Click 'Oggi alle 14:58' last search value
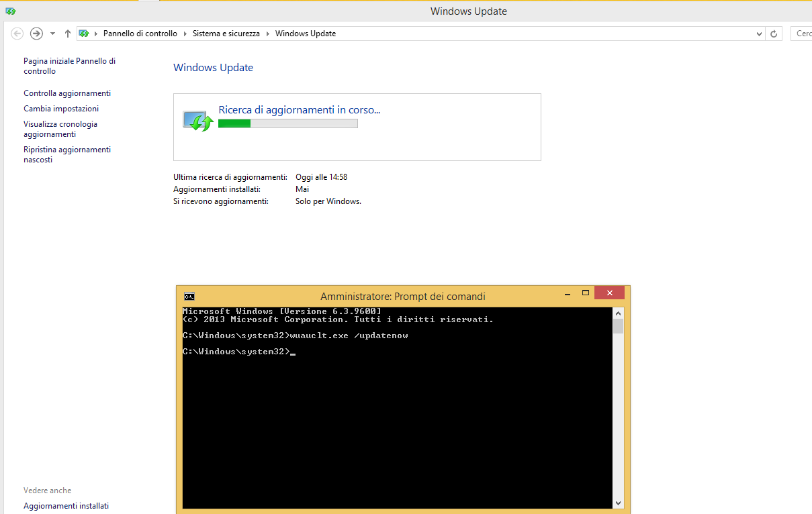The width and height of the screenshot is (812, 514). [322, 177]
